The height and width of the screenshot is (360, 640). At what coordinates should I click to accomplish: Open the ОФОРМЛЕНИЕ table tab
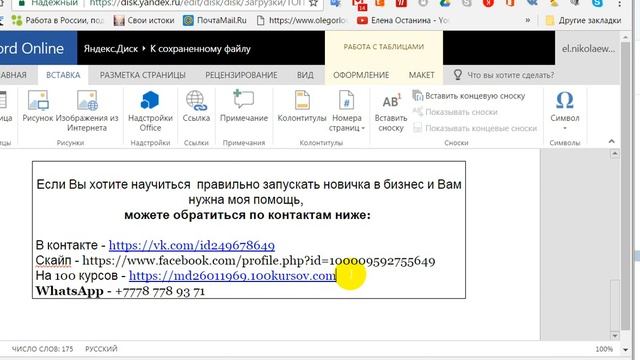361,75
